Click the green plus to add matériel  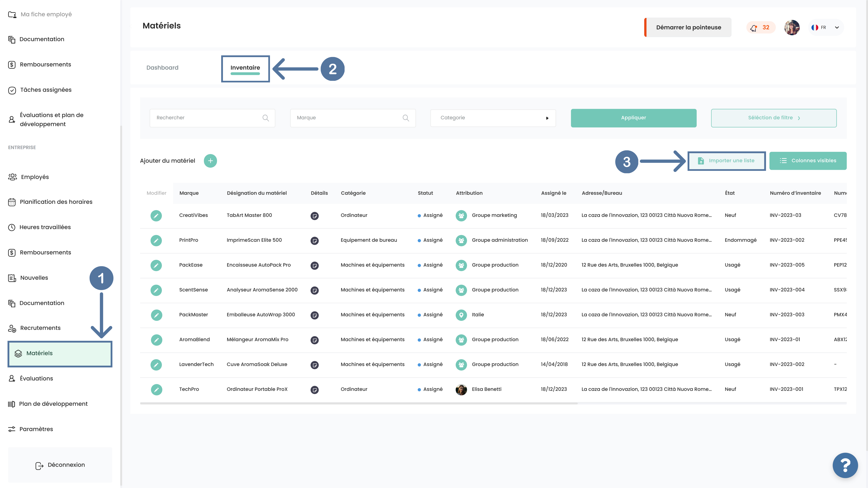click(210, 161)
